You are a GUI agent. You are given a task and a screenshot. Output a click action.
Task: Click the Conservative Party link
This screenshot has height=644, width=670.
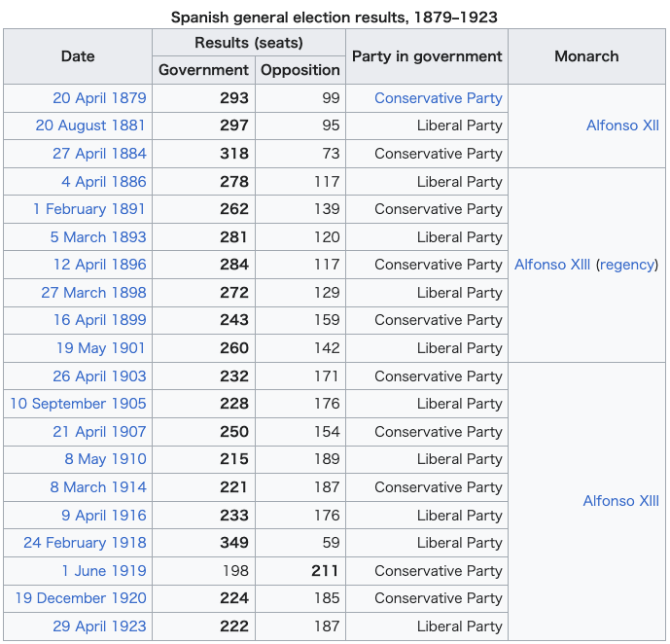click(438, 98)
